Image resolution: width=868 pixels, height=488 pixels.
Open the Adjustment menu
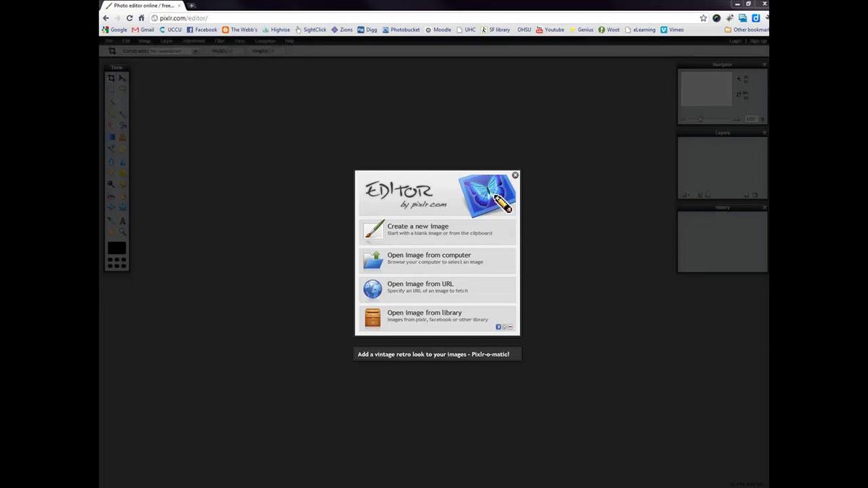(x=194, y=41)
